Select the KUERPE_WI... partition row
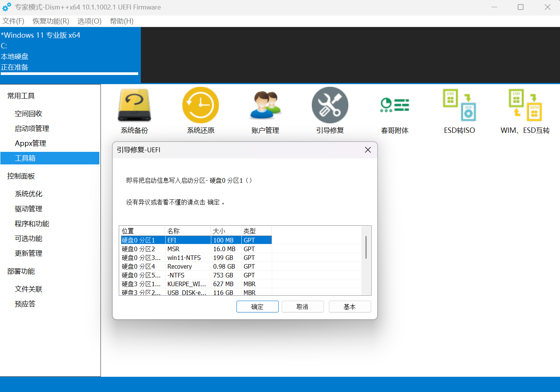This screenshot has width=560, height=392. (x=196, y=284)
